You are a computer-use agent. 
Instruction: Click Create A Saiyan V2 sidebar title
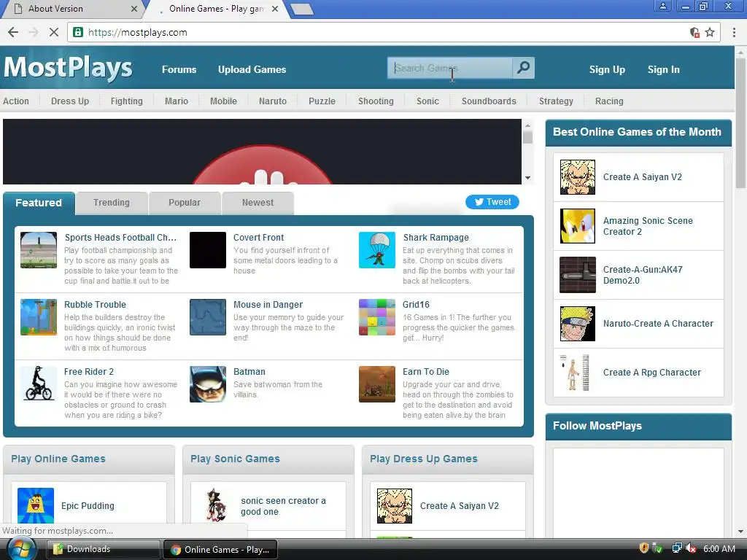click(x=642, y=177)
